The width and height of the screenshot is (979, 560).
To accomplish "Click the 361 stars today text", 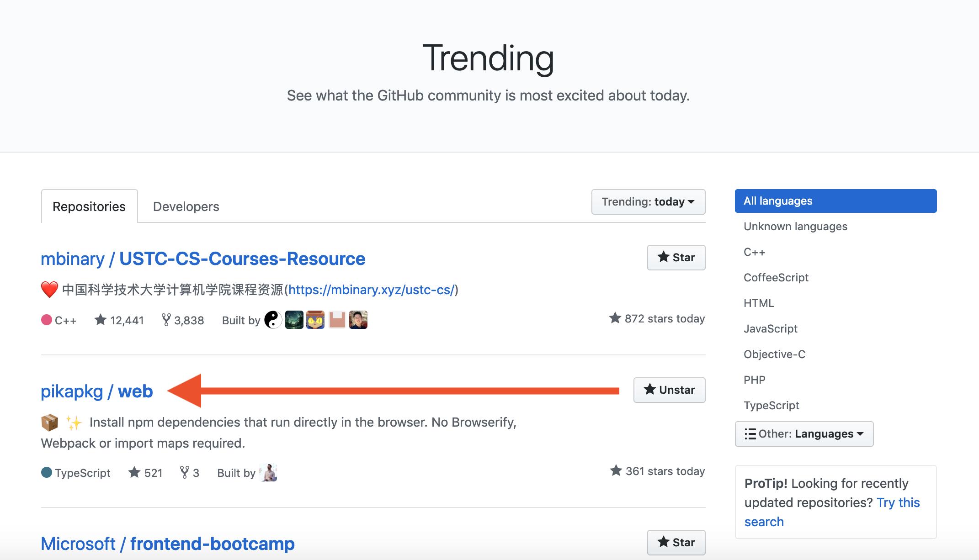I will click(x=658, y=471).
